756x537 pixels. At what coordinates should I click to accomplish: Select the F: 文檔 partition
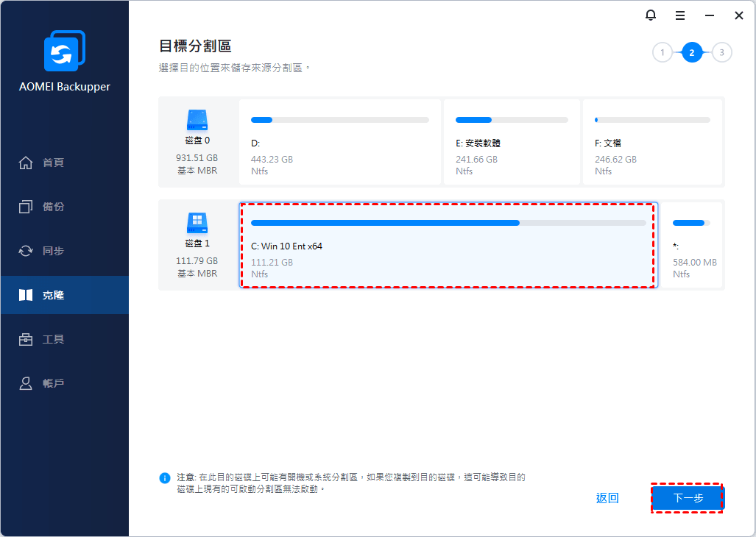click(x=652, y=142)
